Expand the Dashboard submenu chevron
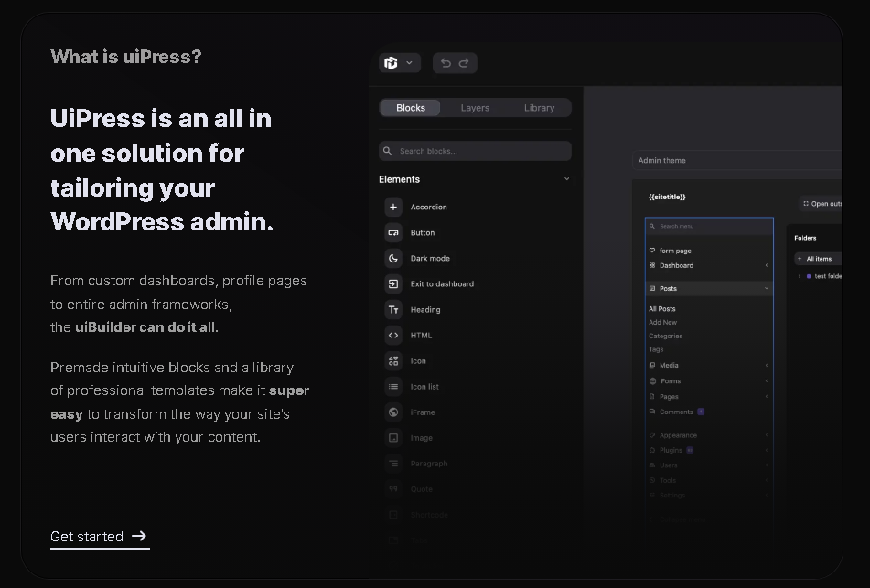Image resolution: width=870 pixels, height=588 pixels. point(767,266)
